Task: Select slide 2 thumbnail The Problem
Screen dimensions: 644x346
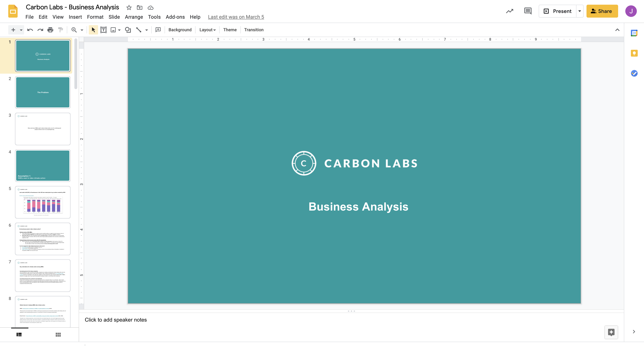Action: [x=43, y=92]
